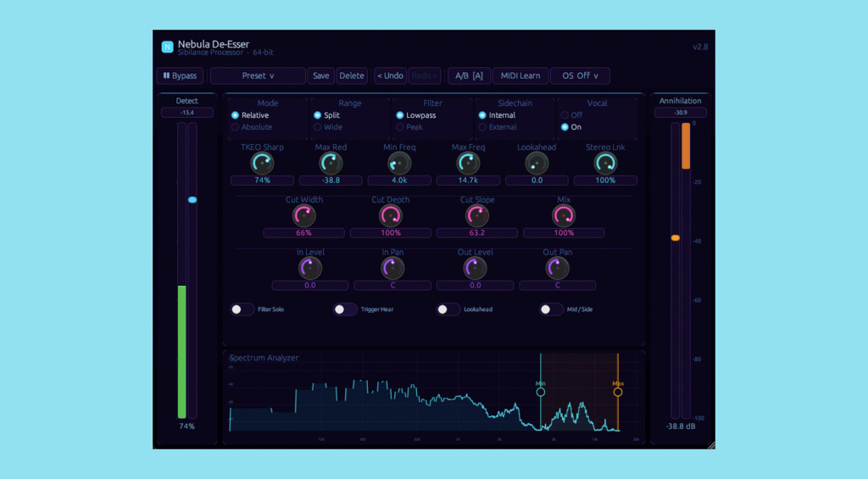Viewport: 868px width, 479px height.
Task: Click the Stereo Lnk 100% value field
Action: coord(605,181)
